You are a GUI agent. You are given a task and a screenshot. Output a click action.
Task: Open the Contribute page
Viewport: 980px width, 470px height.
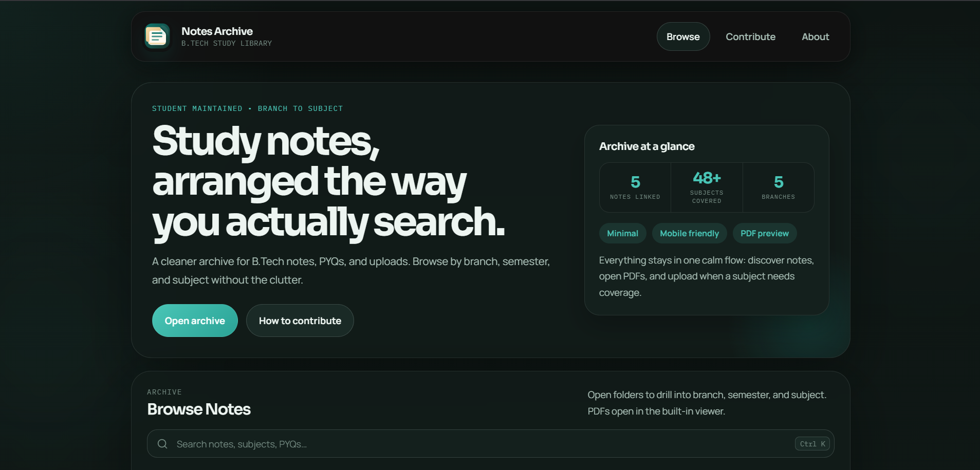pos(750,36)
